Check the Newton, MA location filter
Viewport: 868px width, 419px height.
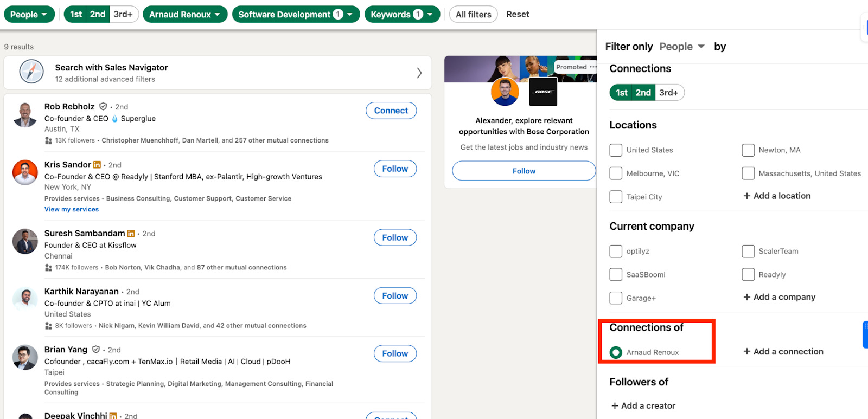coord(748,150)
